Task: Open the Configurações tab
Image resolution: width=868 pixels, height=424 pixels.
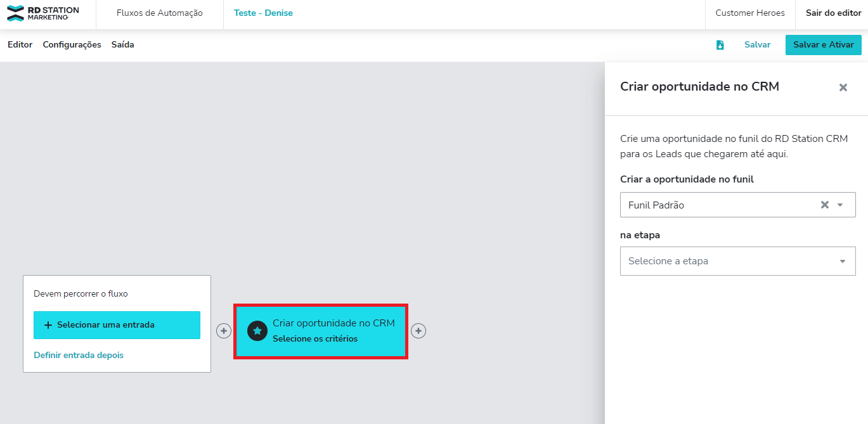Action: 72,45
